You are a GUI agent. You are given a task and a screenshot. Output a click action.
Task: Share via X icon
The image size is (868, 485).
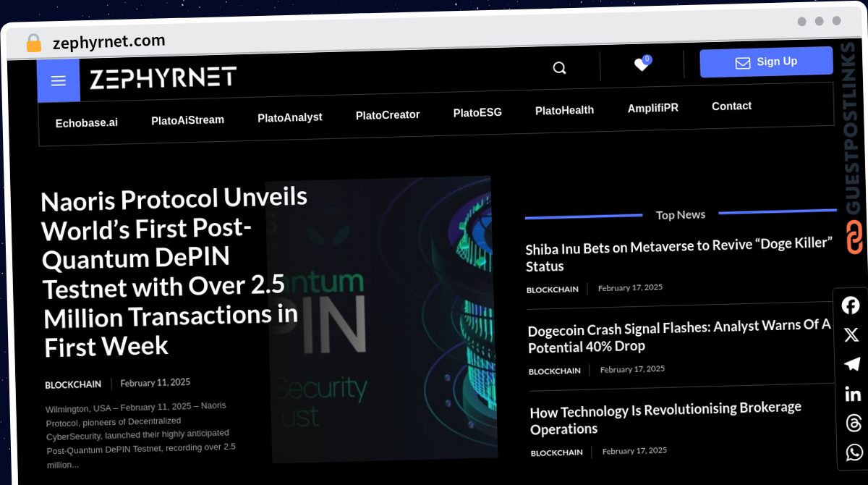click(x=851, y=335)
